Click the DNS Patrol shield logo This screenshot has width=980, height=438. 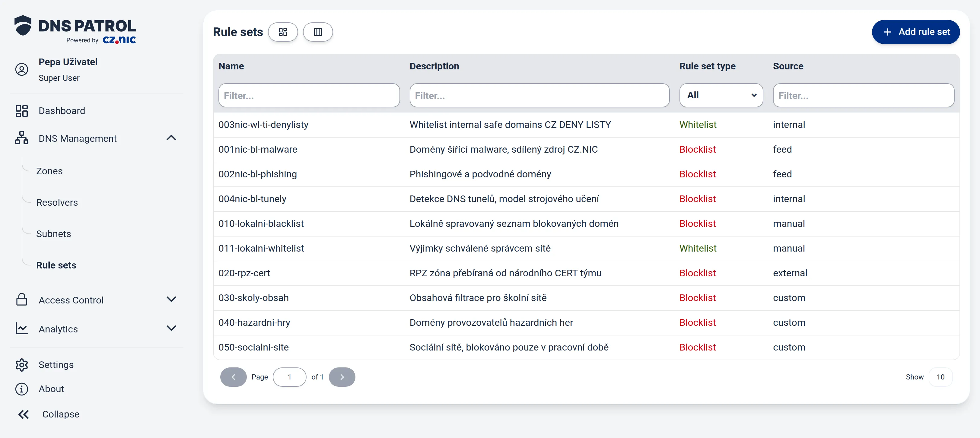[23, 25]
